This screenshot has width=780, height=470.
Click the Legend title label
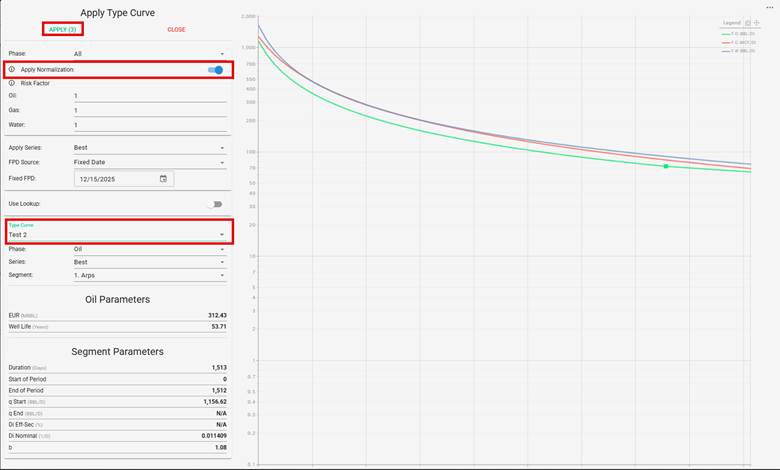click(732, 23)
